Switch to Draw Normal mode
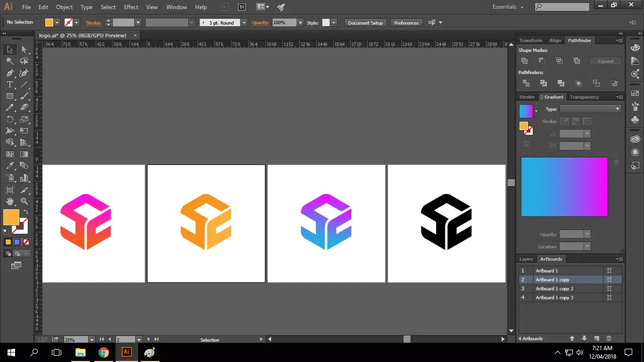The height and width of the screenshot is (362, 644). (8, 253)
